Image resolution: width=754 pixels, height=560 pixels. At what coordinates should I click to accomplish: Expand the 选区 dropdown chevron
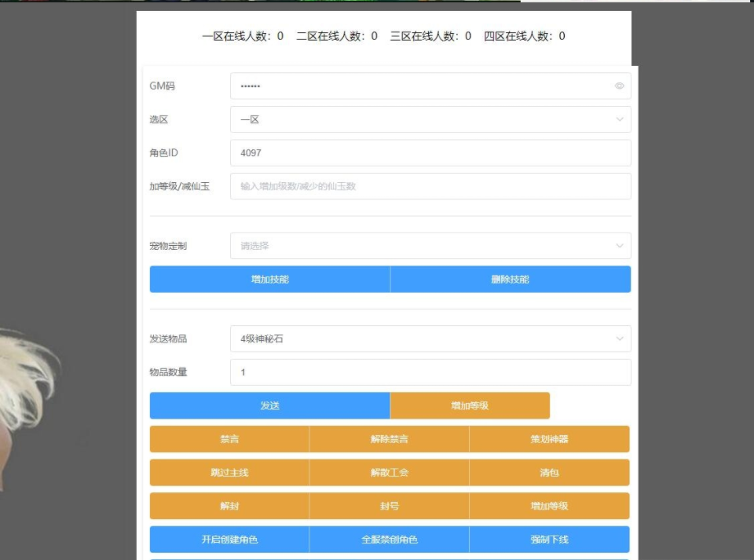(619, 119)
